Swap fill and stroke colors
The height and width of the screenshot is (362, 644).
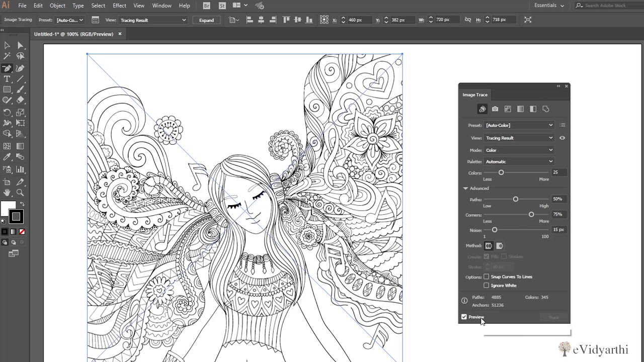pyautogui.click(x=22, y=204)
